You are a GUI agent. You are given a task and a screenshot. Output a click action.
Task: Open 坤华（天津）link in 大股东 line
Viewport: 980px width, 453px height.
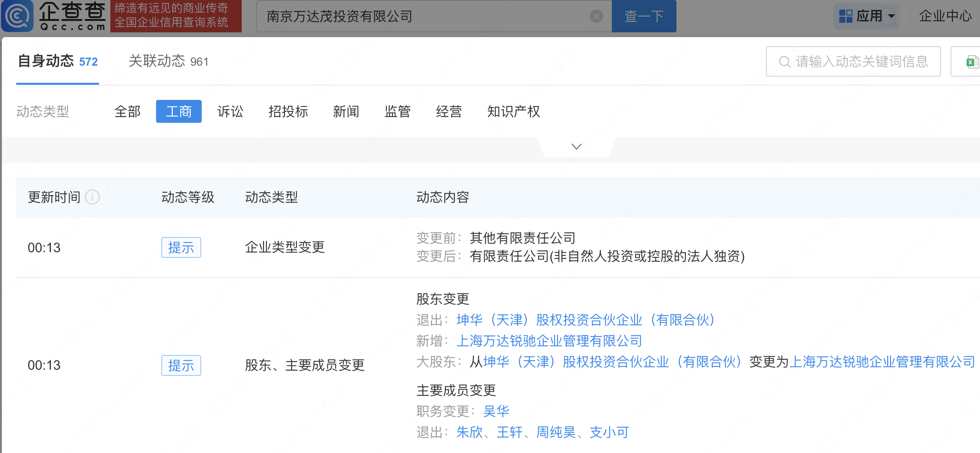coord(613,362)
